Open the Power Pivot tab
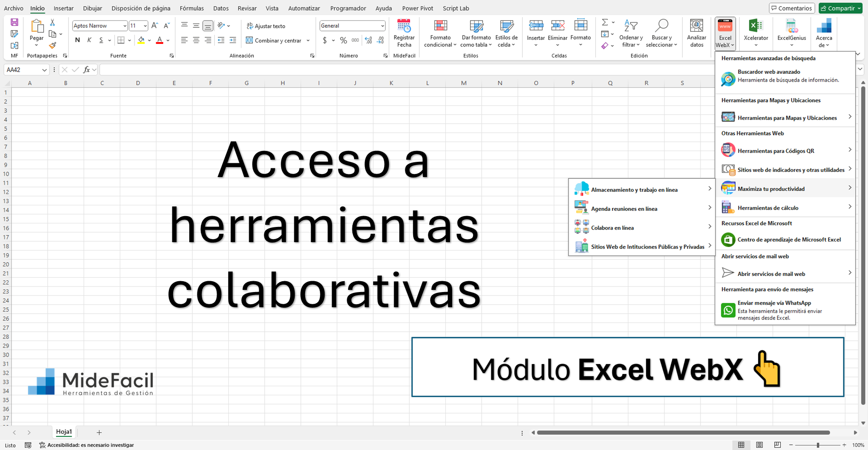 418,8
